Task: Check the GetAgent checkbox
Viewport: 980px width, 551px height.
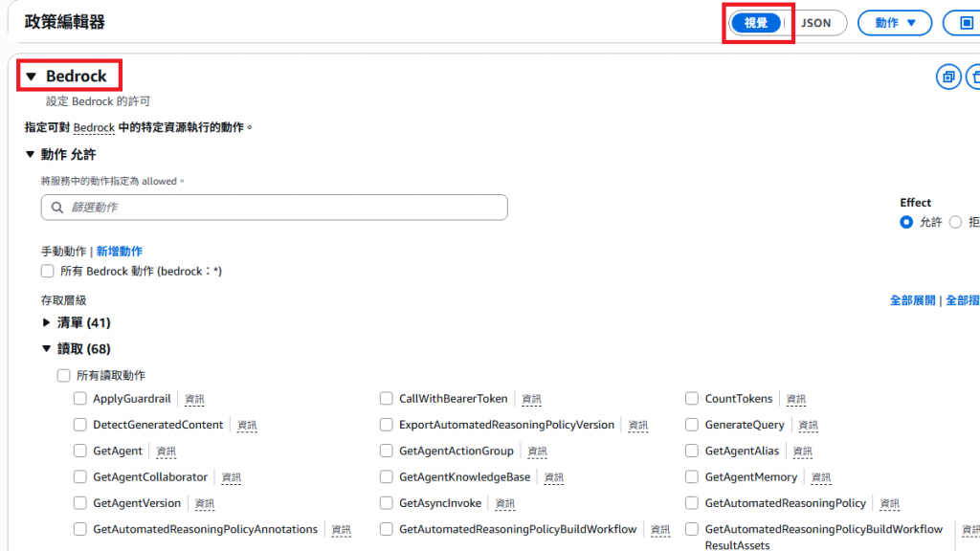Action: (x=80, y=452)
